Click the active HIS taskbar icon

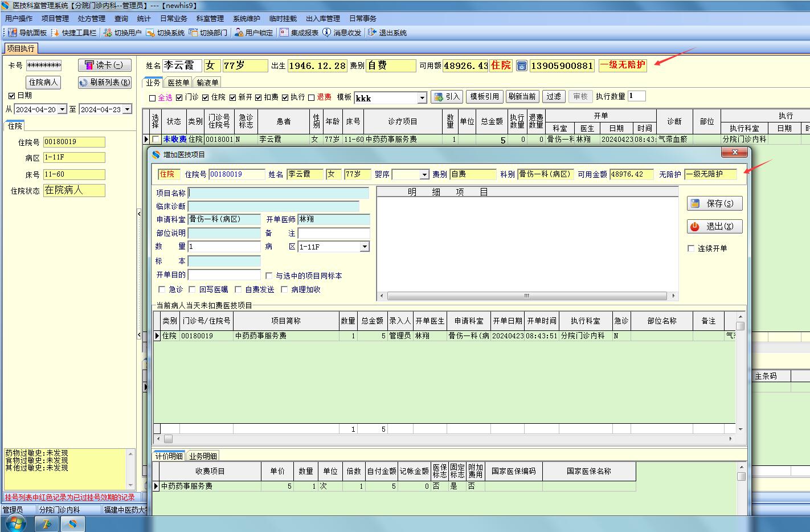click(72, 523)
